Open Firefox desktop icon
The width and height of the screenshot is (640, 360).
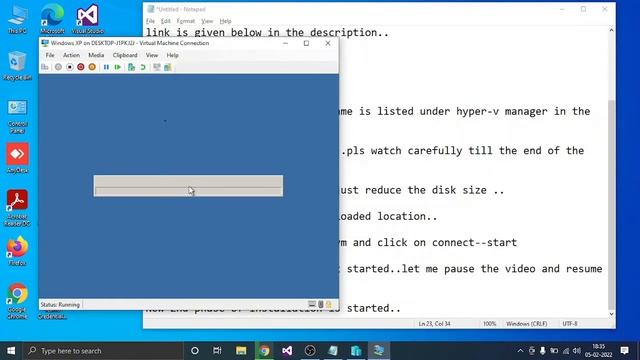coord(17,251)
